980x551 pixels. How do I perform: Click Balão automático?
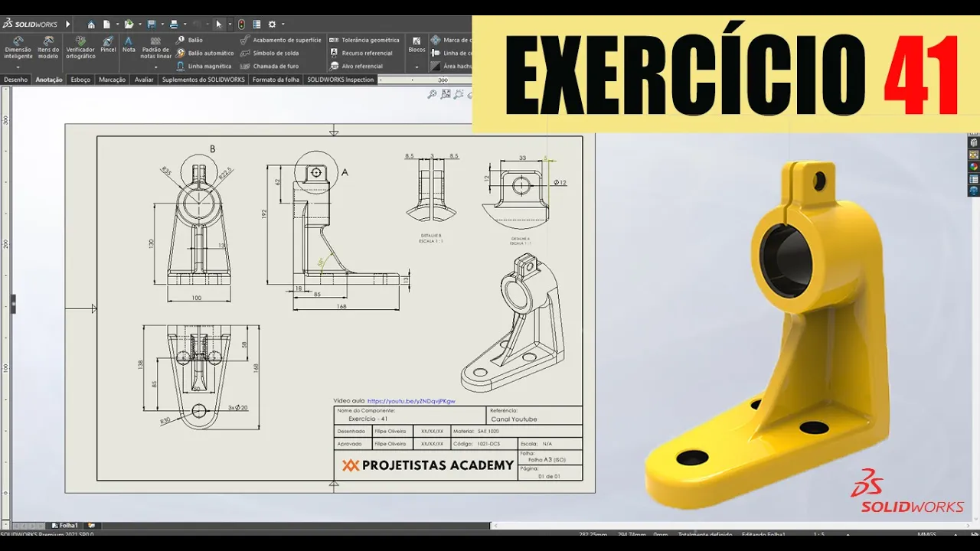point(205,54)
